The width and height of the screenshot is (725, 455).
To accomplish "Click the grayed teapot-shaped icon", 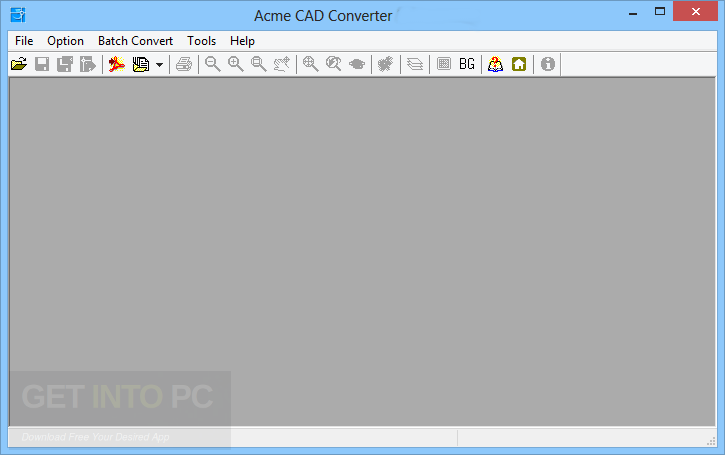I will 357,64.
